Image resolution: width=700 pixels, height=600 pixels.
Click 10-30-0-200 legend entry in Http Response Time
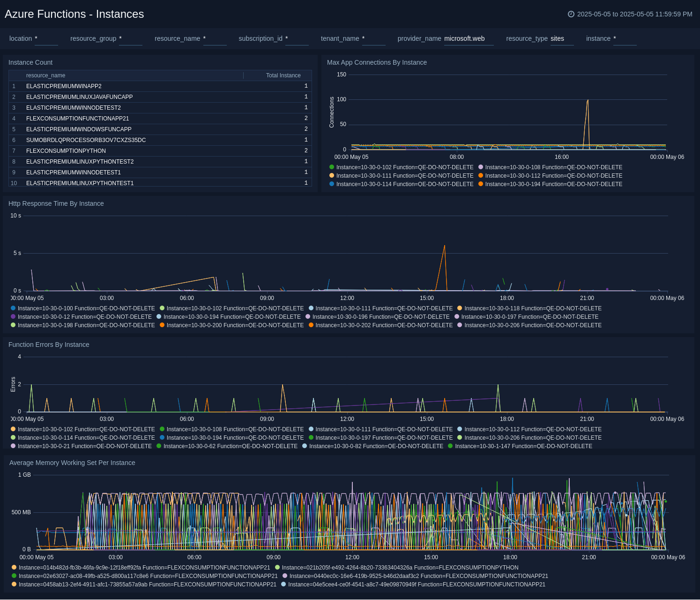[231, 325]
